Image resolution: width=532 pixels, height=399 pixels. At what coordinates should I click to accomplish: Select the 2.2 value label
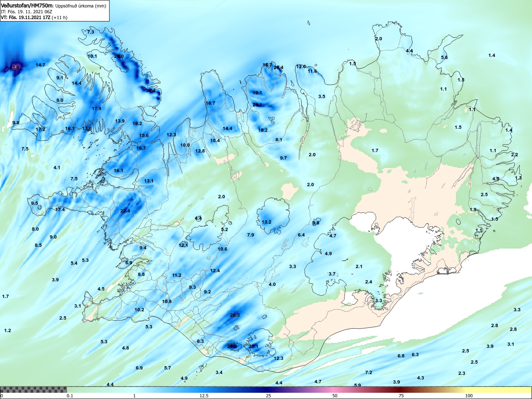click(x=515, y=155)
